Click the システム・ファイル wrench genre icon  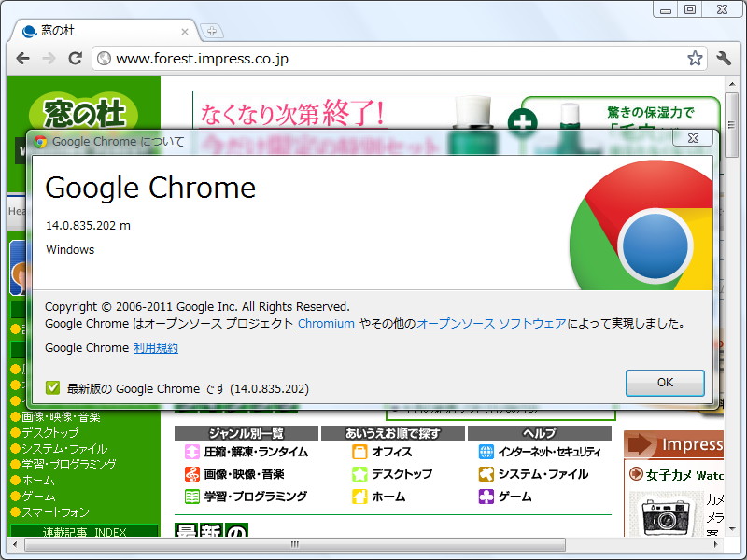pos(486,474)
